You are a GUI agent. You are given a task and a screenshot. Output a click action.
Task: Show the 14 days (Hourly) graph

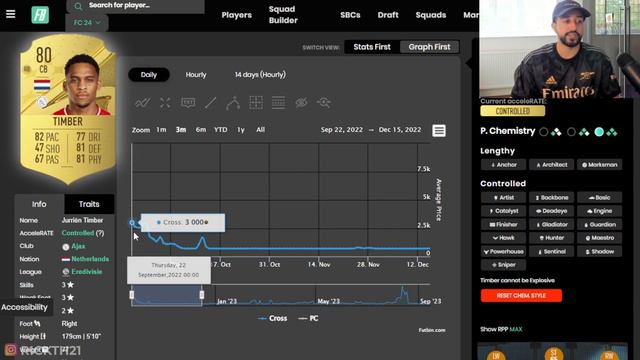pyautogui.click(x=260, y=75)
